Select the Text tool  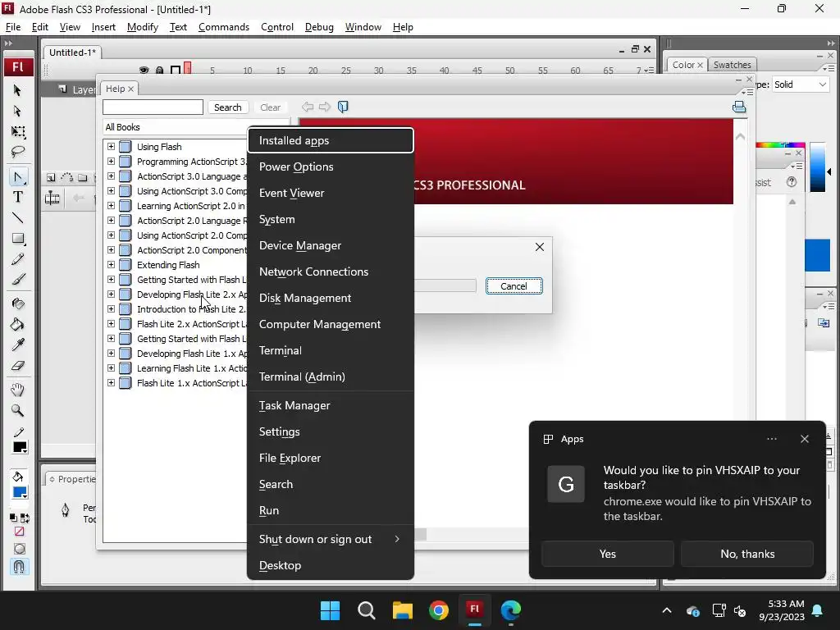tap(18, 197)
